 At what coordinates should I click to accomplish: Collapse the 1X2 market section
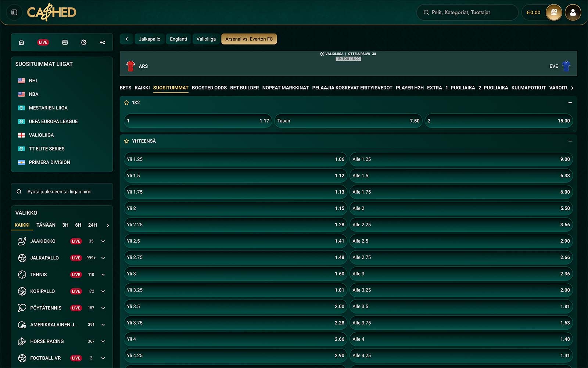pyautogui.click(x=570, y=103)
